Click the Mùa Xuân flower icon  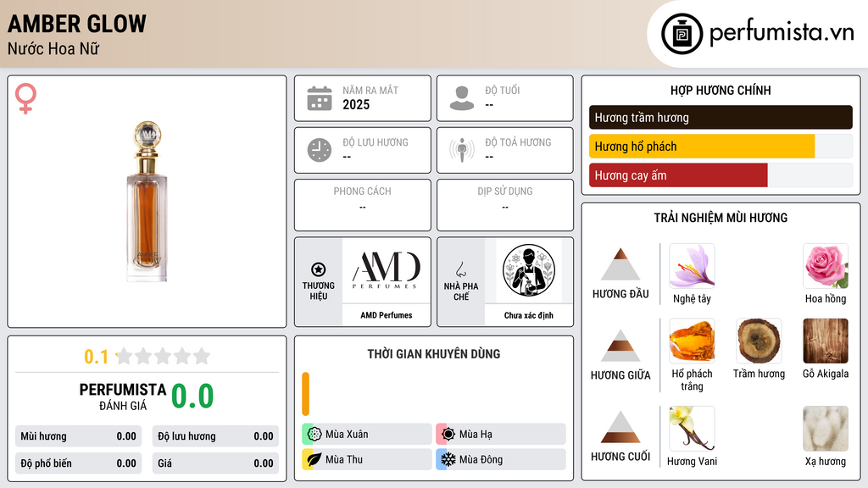coord(314,435)
